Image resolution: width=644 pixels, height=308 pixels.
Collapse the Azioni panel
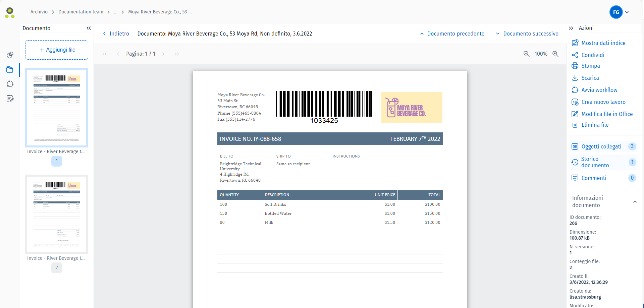point(571,28)
